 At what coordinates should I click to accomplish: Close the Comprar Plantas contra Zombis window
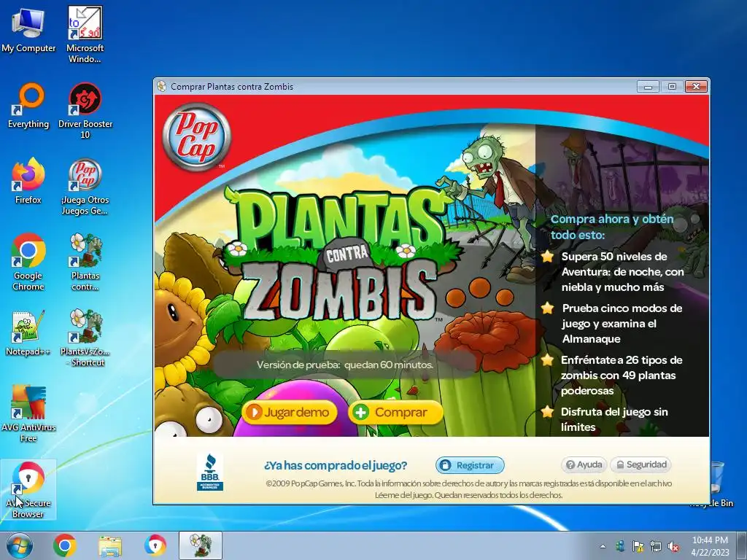696,87
